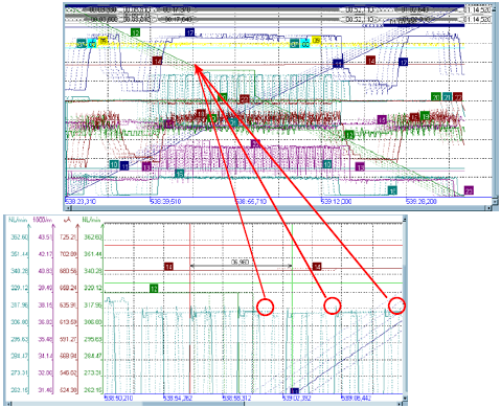Click the teal 16 tag near upper chart bottom
The width and height of the screenshot is (500, 407).
(392, 190)
